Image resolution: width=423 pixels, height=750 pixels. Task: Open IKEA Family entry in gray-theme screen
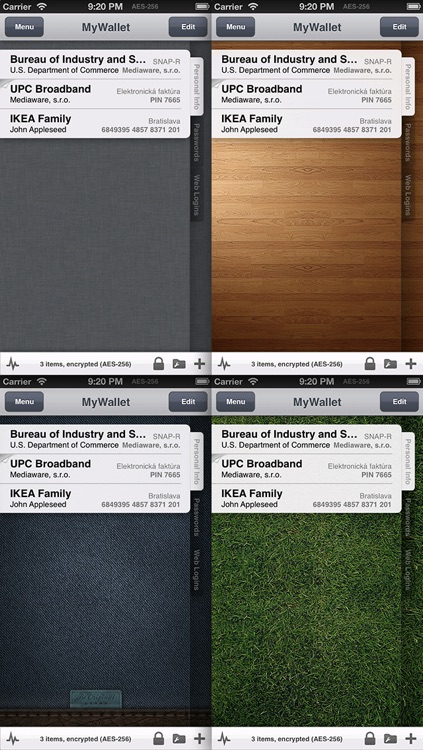click(x=95, y=123)
